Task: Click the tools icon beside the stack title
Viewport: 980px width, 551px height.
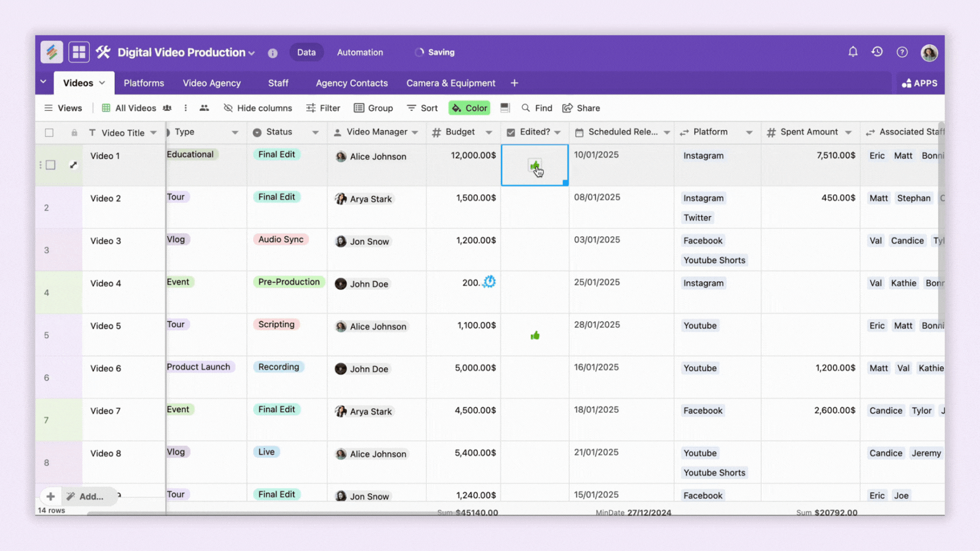Action: (x=103, y=52)
